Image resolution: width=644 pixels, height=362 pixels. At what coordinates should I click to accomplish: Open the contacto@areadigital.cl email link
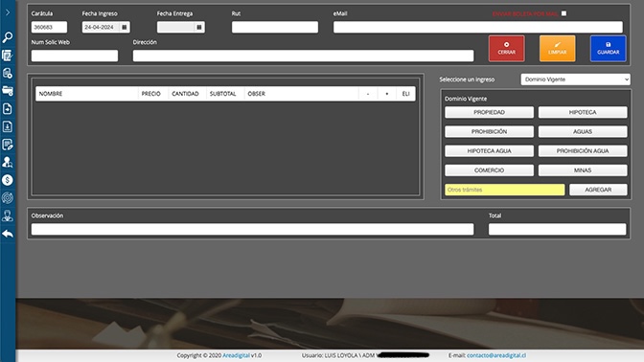point(496,355)
